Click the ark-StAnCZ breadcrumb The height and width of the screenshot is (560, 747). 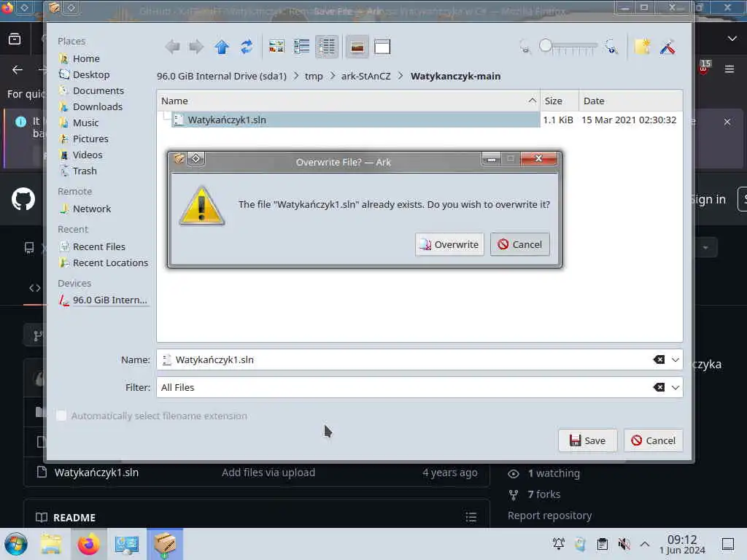point(365,76)
